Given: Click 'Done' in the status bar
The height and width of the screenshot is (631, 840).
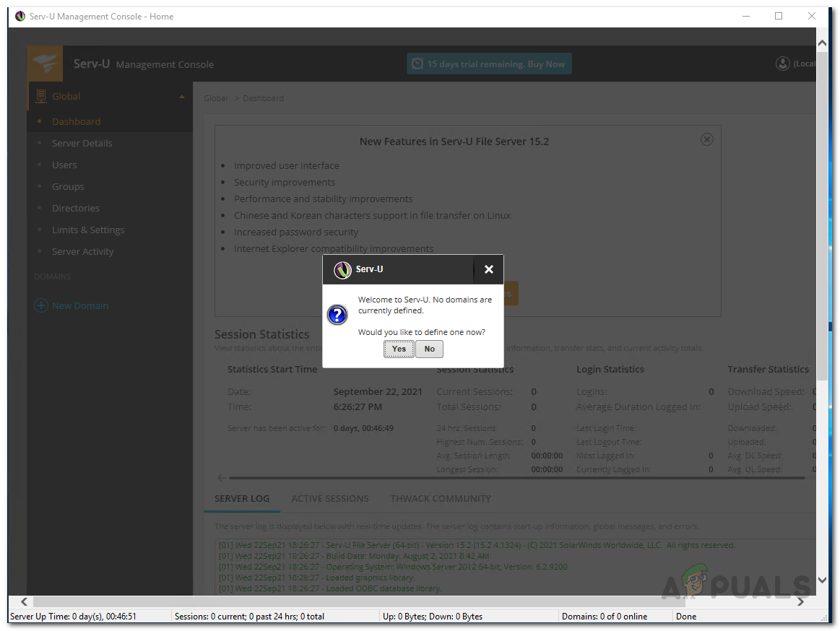Looking at the screenshot, I should pyautogui.click(x=685, y=617).
